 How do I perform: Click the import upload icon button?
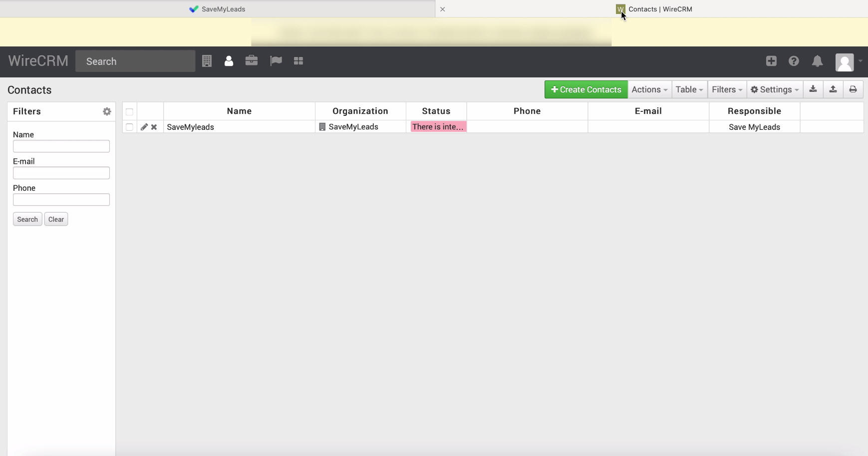[833, 89]
